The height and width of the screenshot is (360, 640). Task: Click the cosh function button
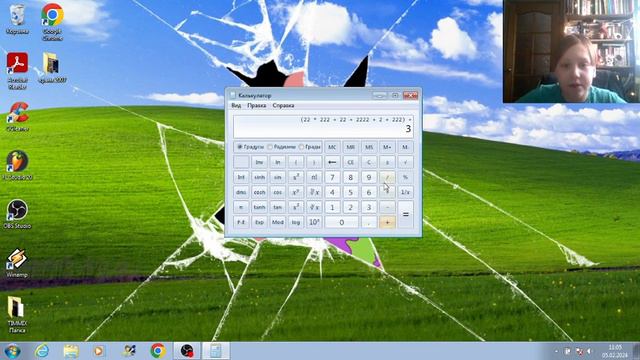pyautogui.click(x=259, y=192)
